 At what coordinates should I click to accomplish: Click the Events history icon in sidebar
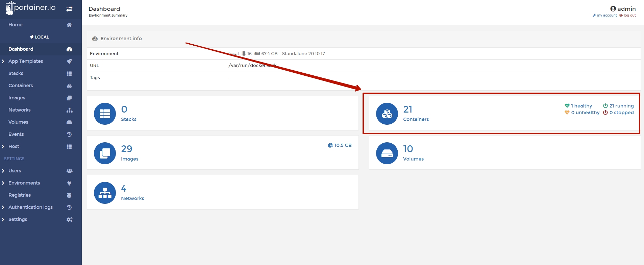pos(69,135)
